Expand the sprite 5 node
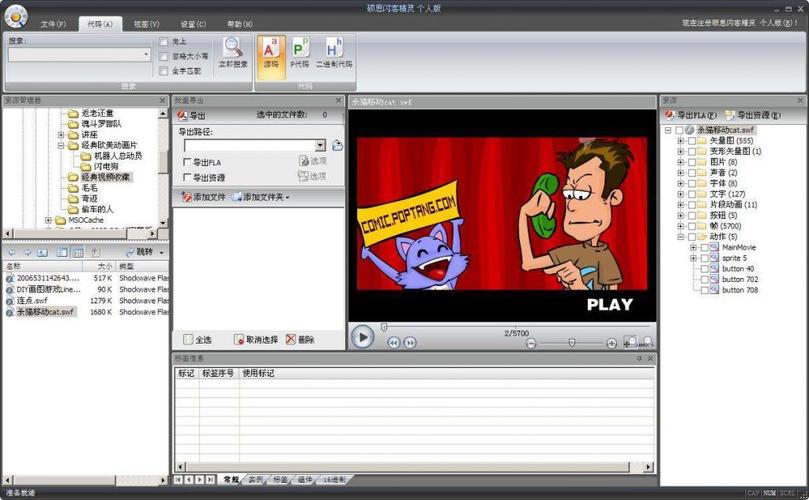Viewport: 809px width, 500px height. 693,258
